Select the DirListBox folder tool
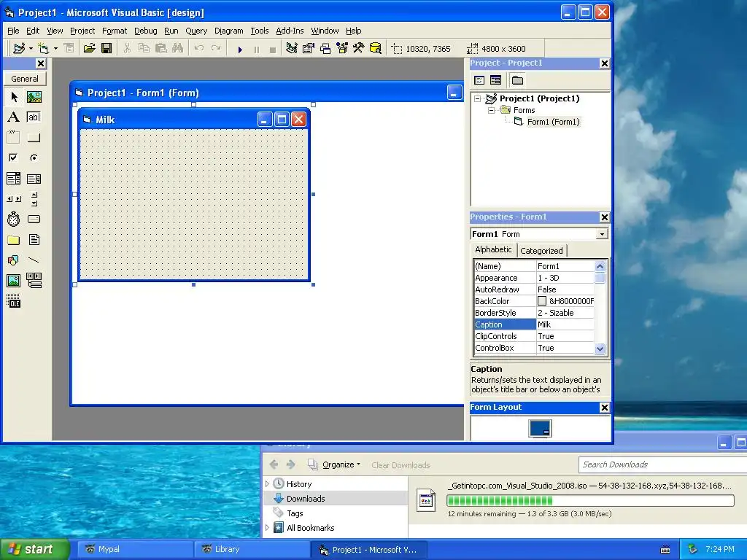The width and height of the screenshot is (747, 560). click(14, 239)
